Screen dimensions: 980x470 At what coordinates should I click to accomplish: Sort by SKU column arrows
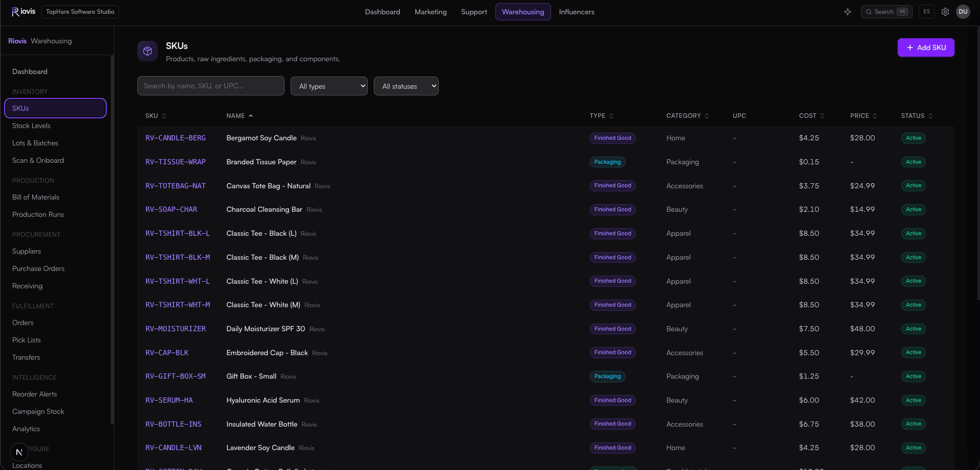[164, 116]
